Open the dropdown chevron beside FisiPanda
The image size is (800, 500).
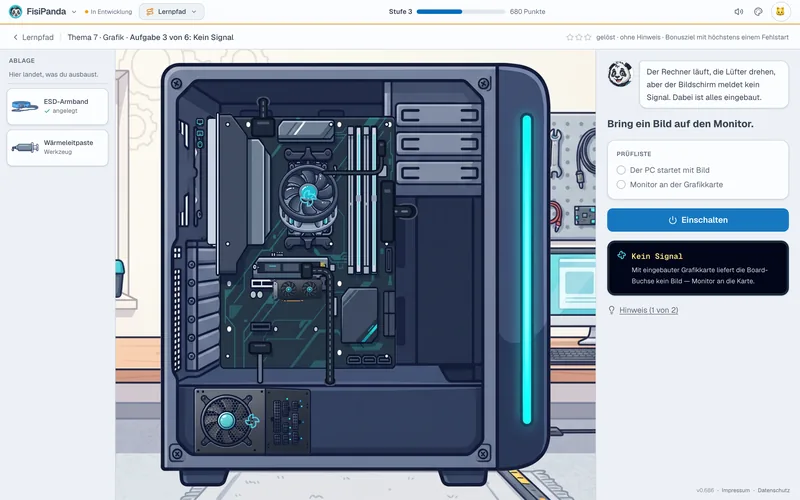click(x=74, y=12)
